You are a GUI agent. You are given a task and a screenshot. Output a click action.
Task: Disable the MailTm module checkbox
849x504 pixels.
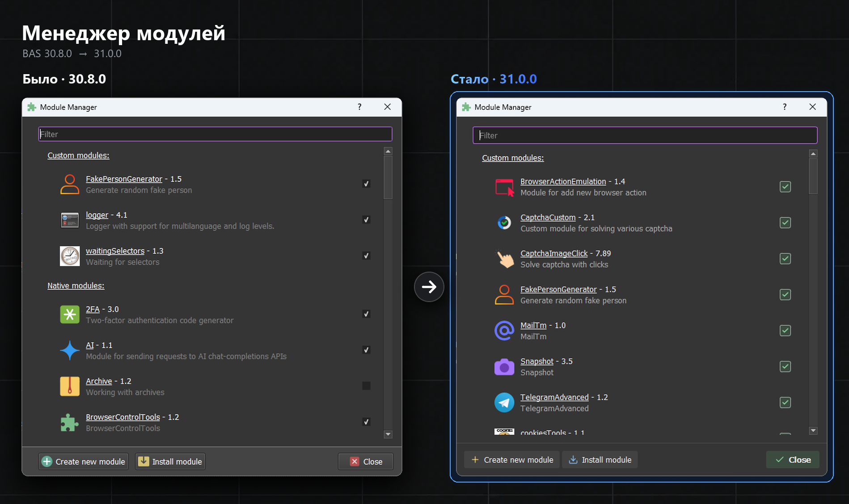pyautogui.click(x=786, y=331)
